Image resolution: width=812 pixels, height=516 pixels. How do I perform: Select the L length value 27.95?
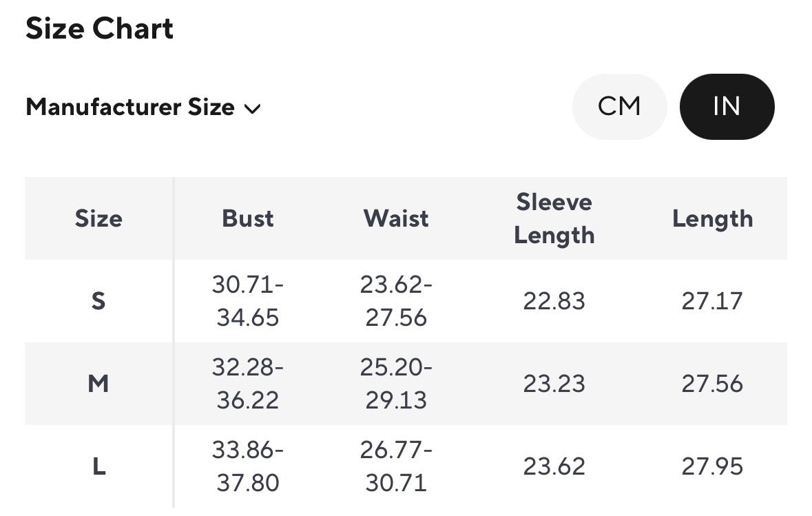coord(712,466)
